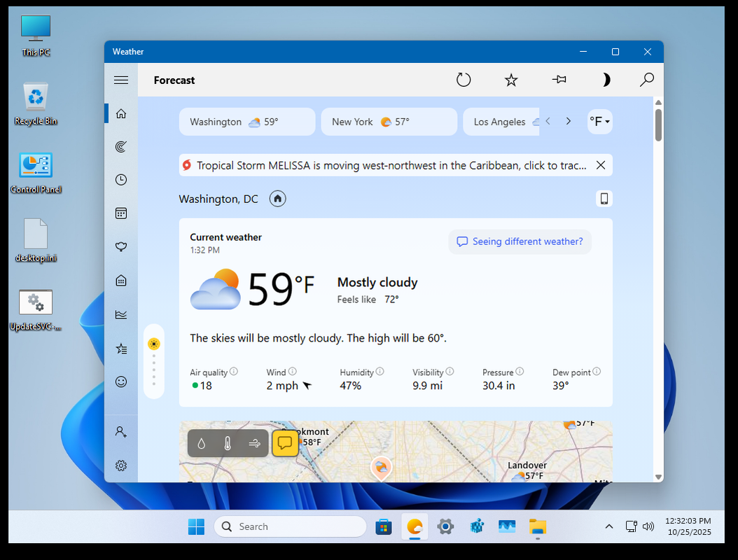
Task: Click the home badge next to Washington, DC
Action: pos(278,199)
